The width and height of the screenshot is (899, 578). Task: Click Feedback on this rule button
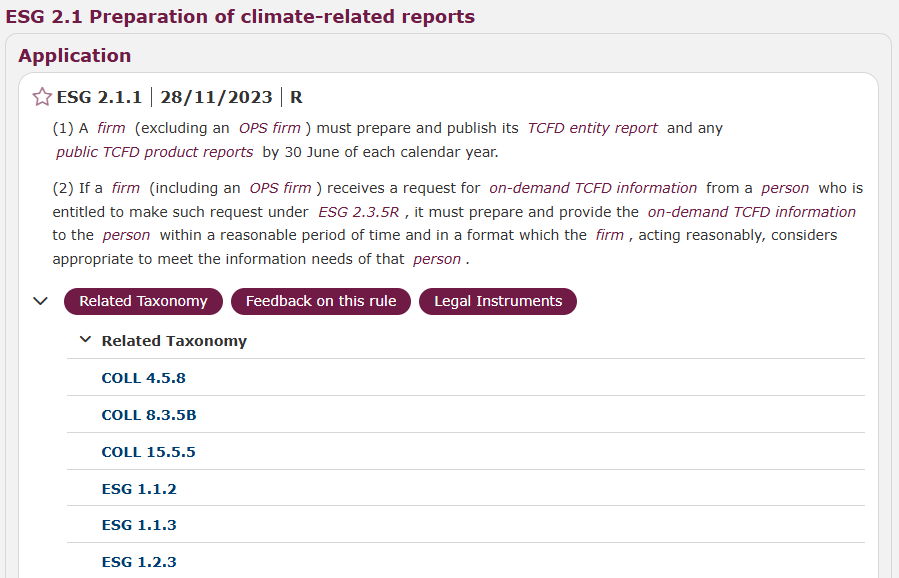pyautogui.click(x=320, y=301)
